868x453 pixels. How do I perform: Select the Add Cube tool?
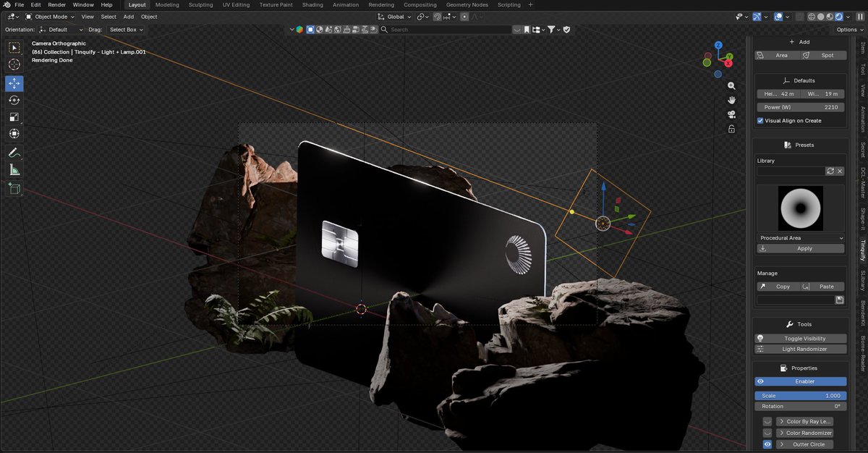pyautogui.click(x=14, y=189)
